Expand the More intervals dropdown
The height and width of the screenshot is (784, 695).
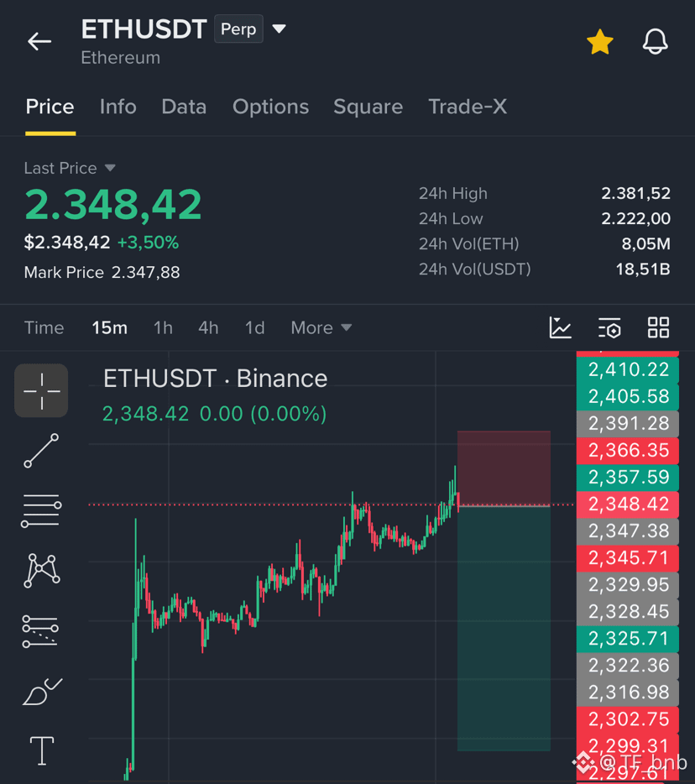tap(321, 328)
